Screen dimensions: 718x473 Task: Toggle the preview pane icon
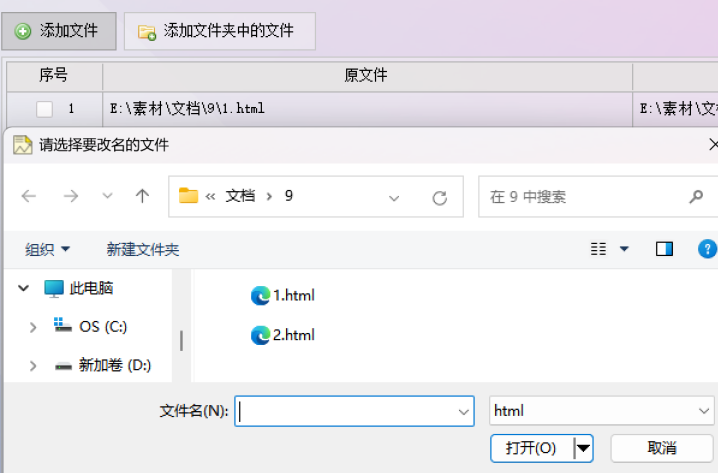[664, 249]
